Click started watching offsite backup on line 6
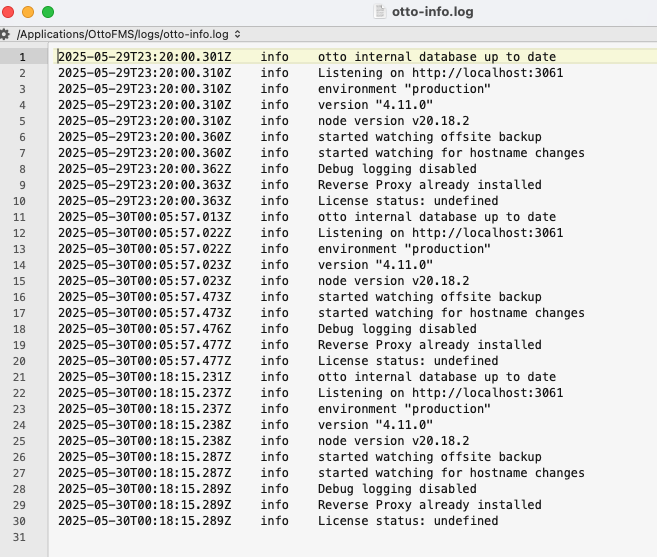Screen dimensions: 657x557 click(x=429, y=137)
